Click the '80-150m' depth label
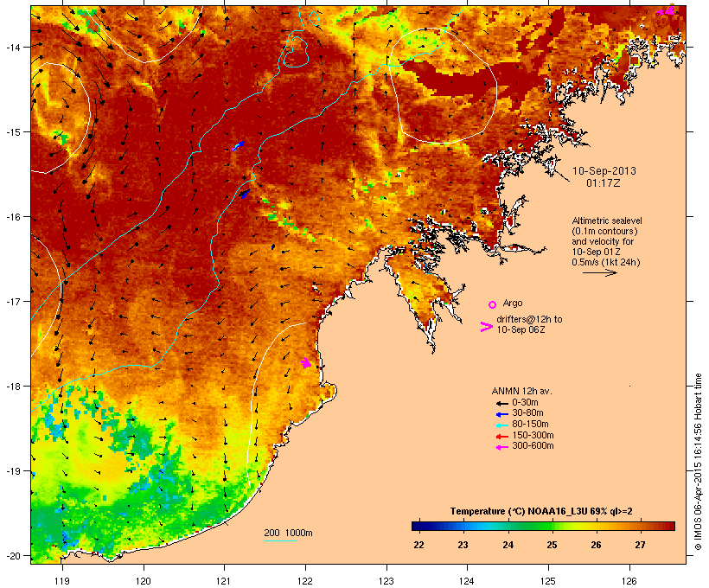This screenshot has width=709, height=588. [530, 425]
